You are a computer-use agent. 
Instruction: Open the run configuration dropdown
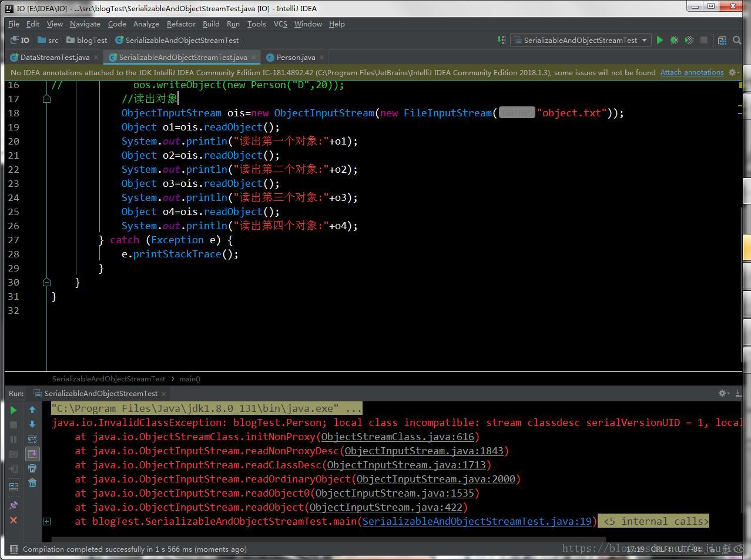click(x=580, y=40)
